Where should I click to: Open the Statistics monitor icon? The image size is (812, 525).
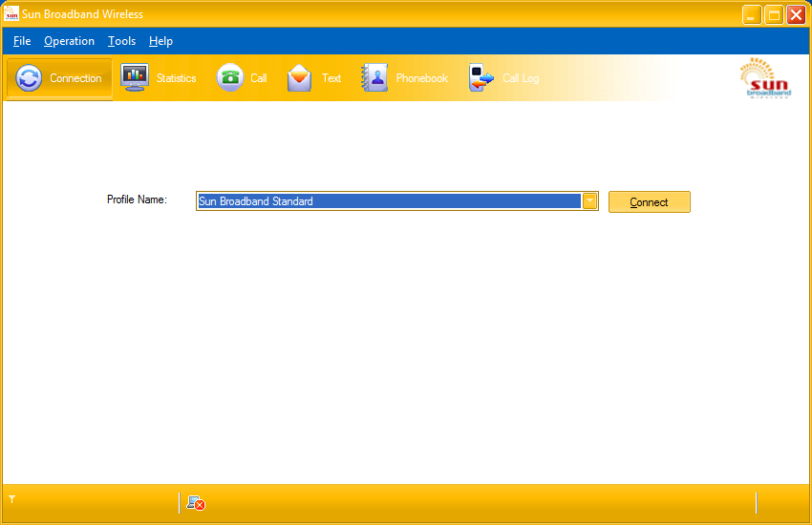click(x=135, y=77)
